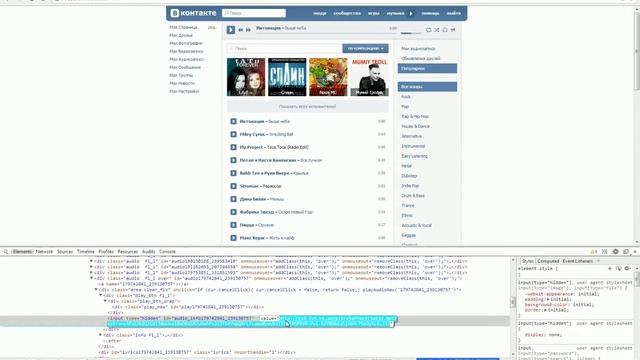
Task: Skip to next track in player
Action: point(248,30)
